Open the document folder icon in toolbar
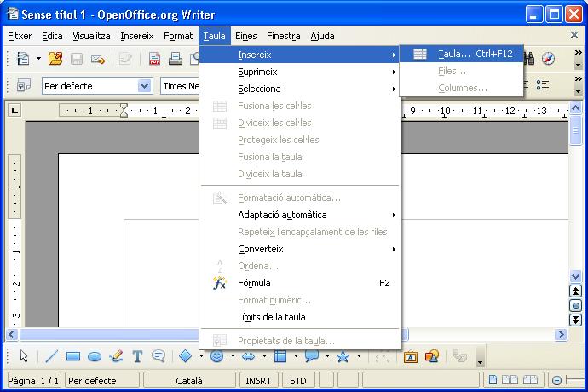This screenshot has height=392, width=588. [x=55, y=59]
